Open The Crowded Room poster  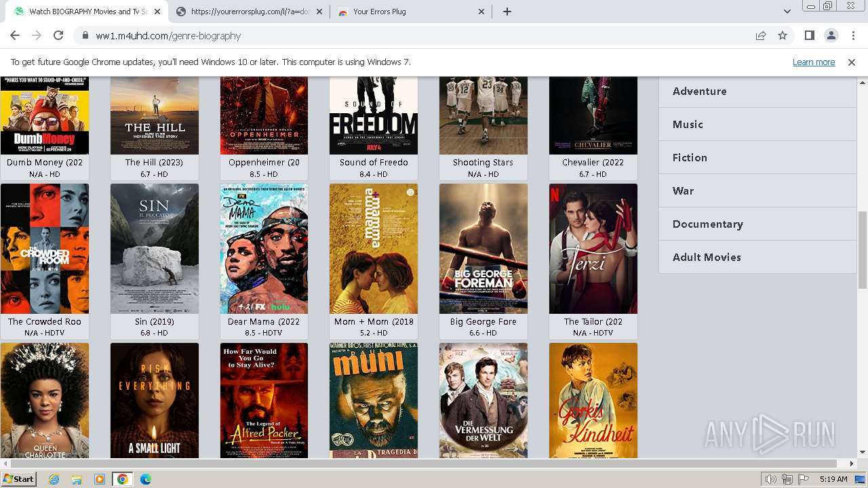pos(45,249)
